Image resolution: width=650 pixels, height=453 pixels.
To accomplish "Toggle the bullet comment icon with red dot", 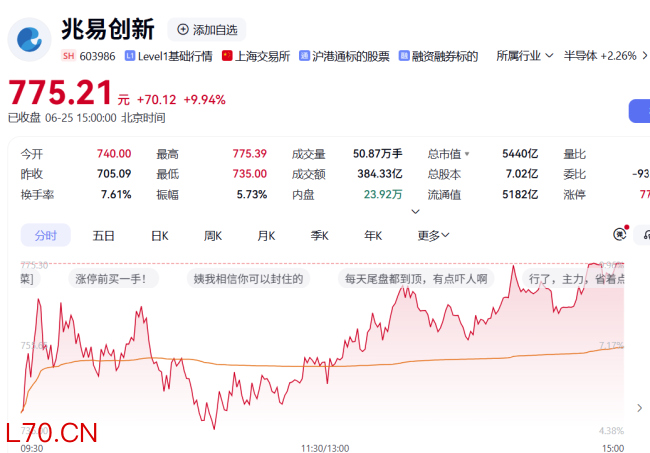I will [x=620, y=234].
